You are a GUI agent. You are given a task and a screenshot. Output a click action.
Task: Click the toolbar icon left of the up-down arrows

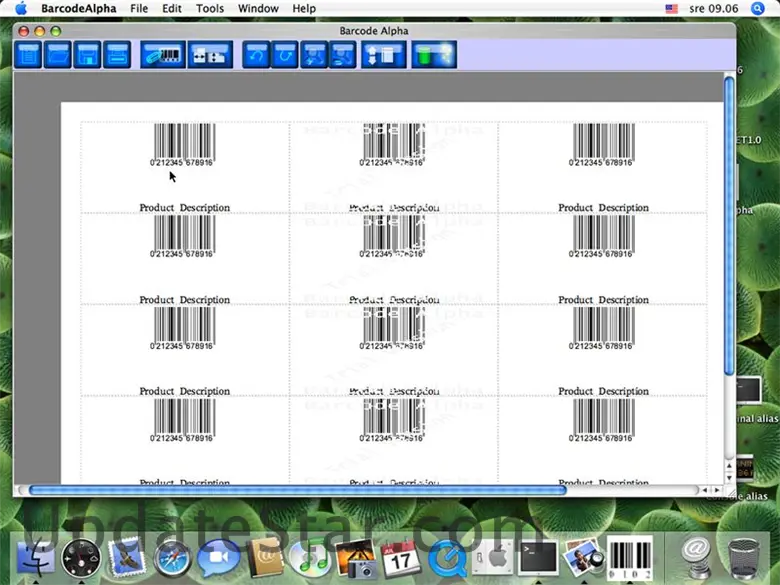[343, 54]
